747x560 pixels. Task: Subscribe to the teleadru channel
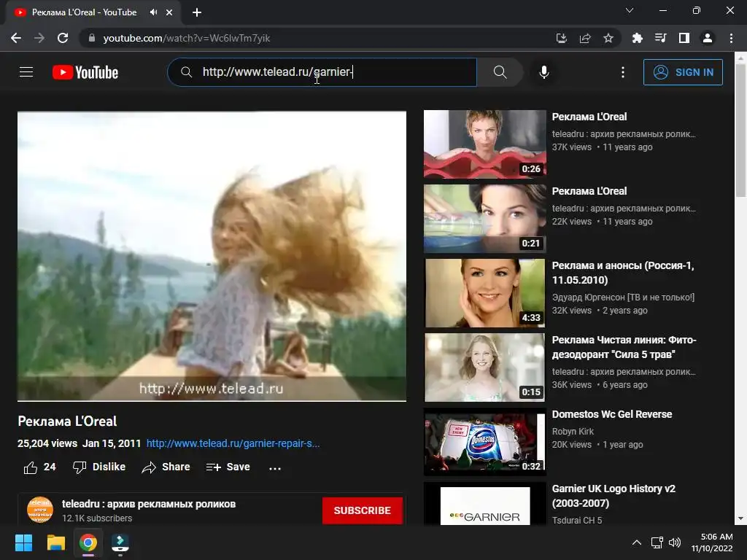(362, 510)
